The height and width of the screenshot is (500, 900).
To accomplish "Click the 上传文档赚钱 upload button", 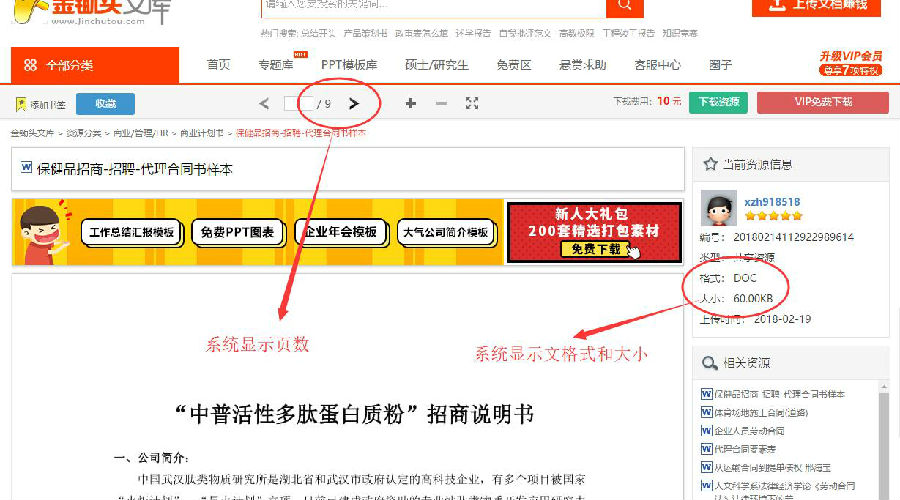I will (816, 6).
